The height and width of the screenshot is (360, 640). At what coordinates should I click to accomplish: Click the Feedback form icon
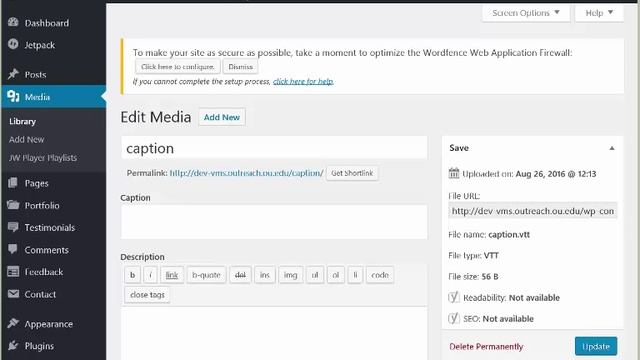[13, 271]
